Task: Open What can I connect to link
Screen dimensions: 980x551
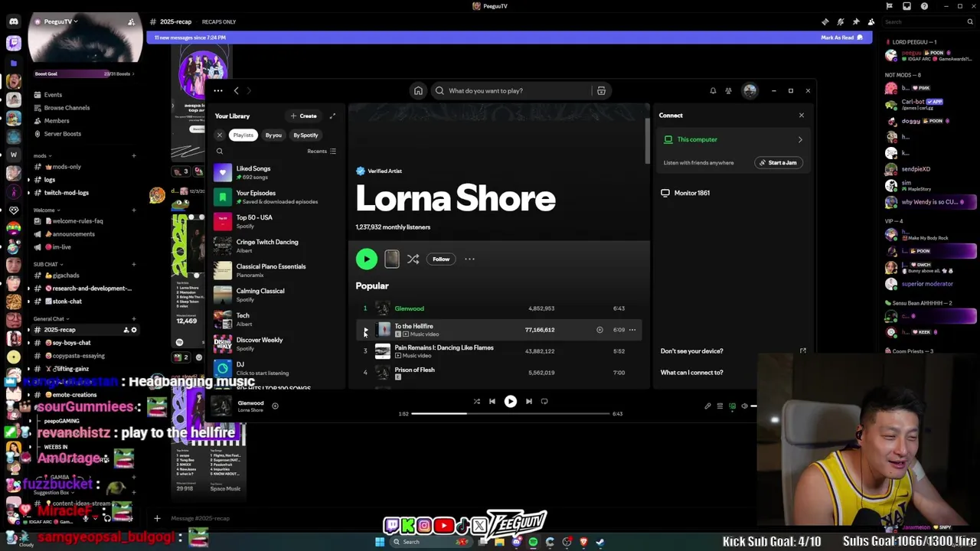Action: [691, 373]
